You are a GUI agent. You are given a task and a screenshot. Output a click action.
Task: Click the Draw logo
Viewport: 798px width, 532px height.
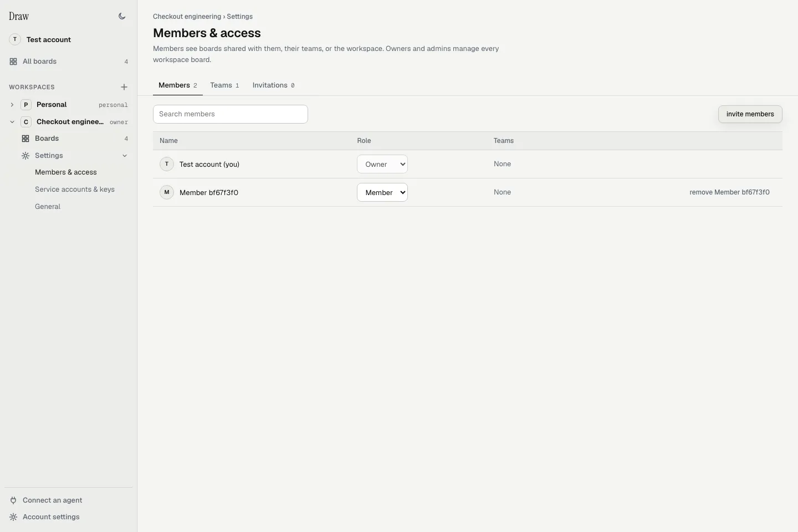tap(19, 16)
